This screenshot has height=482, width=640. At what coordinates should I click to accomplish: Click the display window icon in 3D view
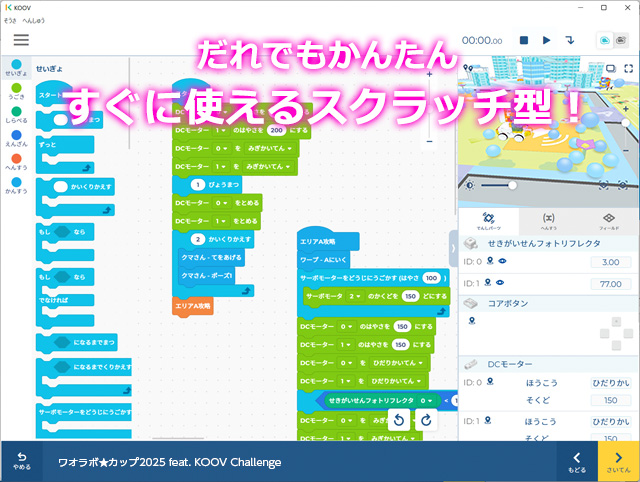(611, 69)
